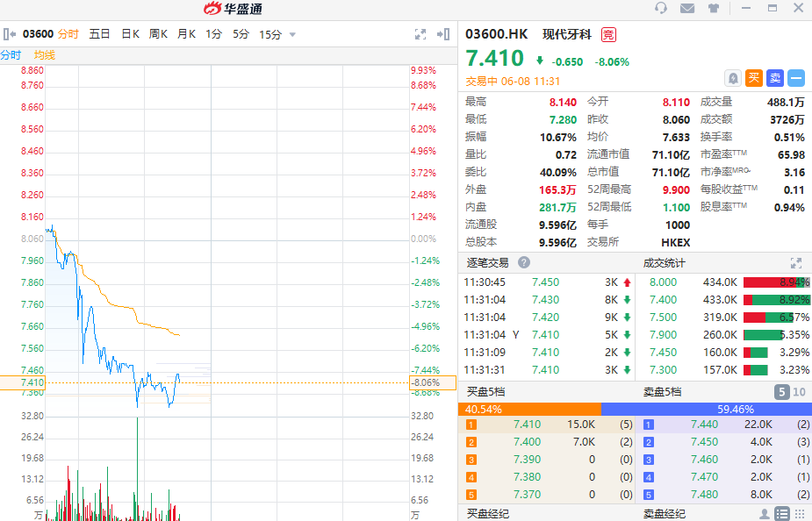Open the chart period dropdown arrow
This screenshot has width=812, height=521.
[292, 35]
